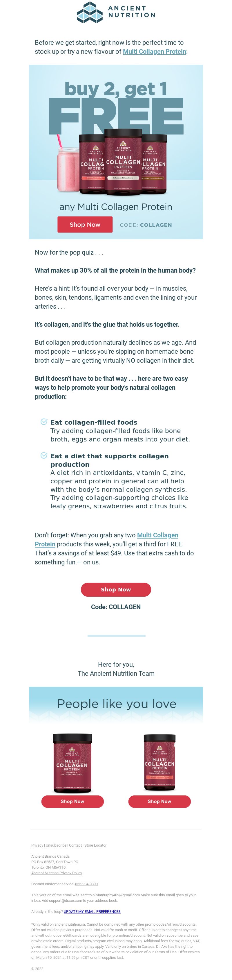Click Shop Now under the left product
Image resolution: width=232 pixels, height=980 pixels.
72,801
